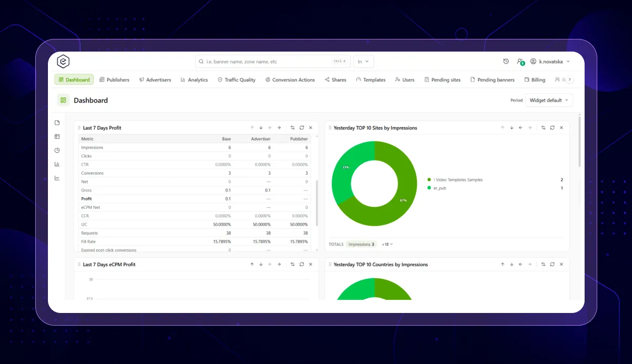
Task: Click the 'Advertiser' column header
Action: pos(261,139)
